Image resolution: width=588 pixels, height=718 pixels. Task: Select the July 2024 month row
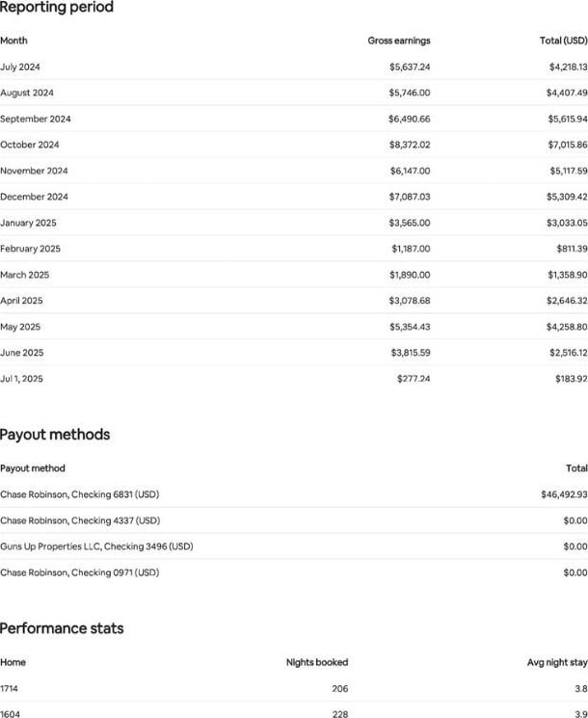point(294,66)
